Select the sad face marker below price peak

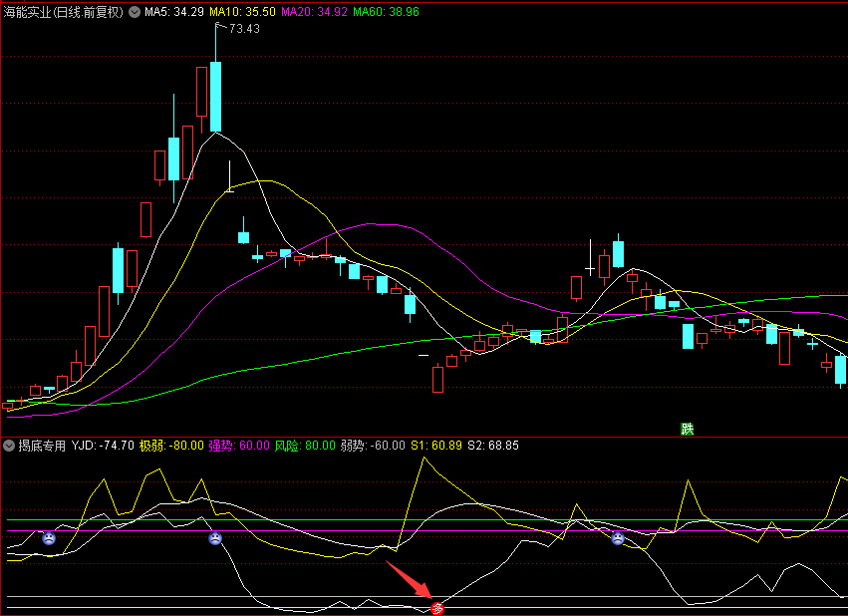click(215, 538)
